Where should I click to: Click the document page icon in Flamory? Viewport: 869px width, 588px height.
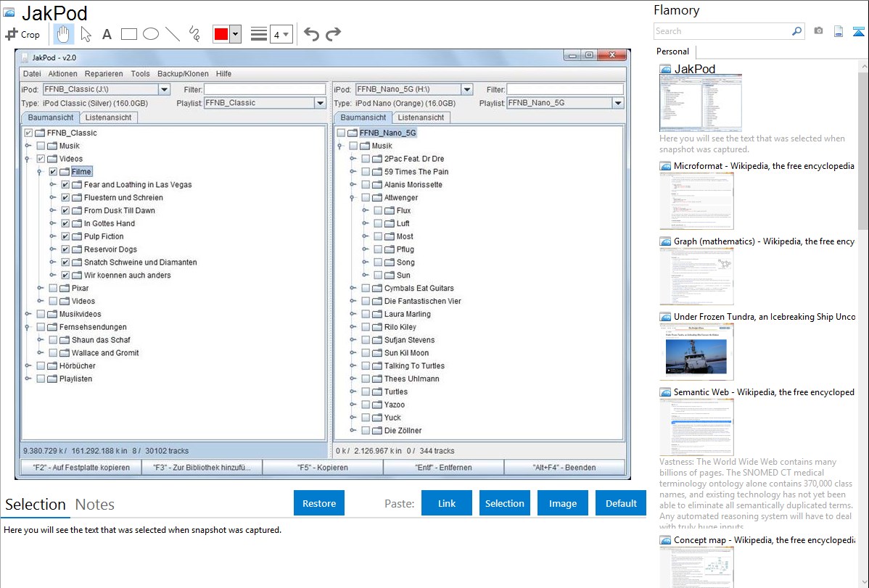(x=839, y=32)
